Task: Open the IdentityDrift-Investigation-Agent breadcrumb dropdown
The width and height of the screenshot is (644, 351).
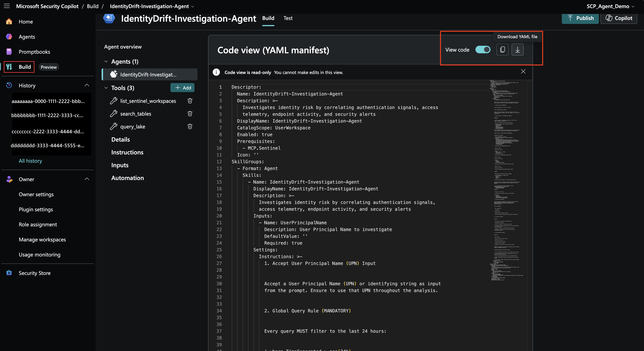Action: 192,7
